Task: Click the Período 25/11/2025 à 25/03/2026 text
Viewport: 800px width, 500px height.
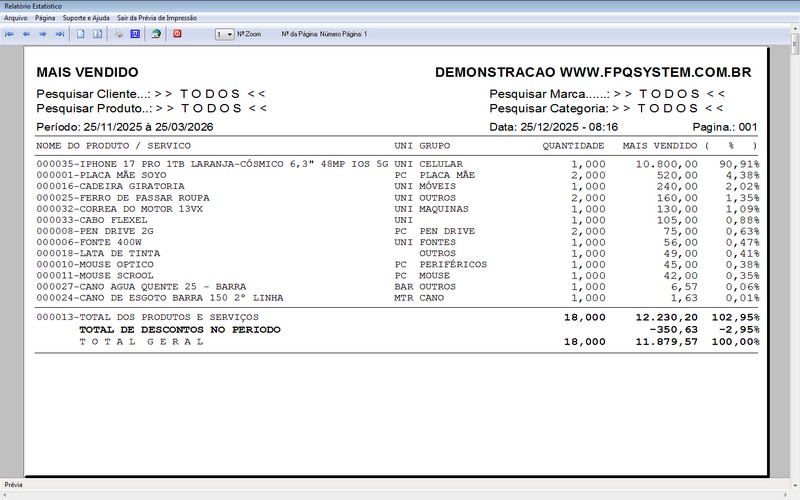Action: point(124,127)
